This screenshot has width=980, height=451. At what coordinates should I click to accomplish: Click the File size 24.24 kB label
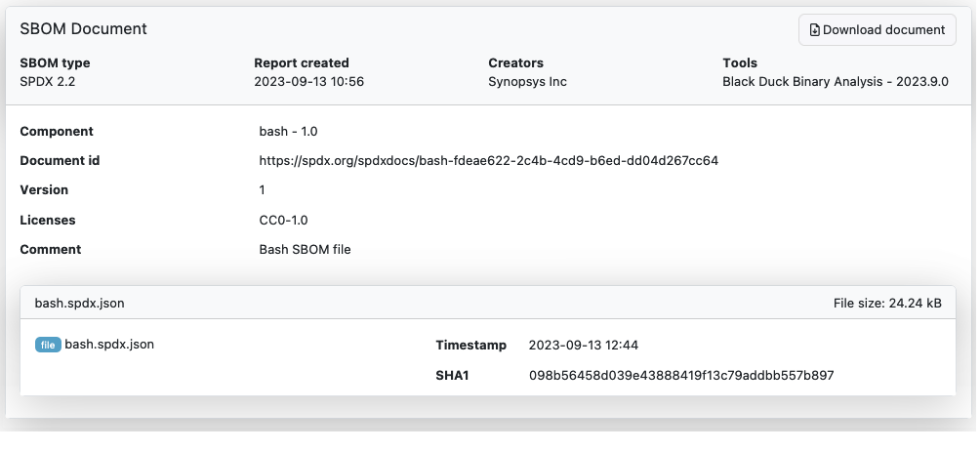point(887,303)
